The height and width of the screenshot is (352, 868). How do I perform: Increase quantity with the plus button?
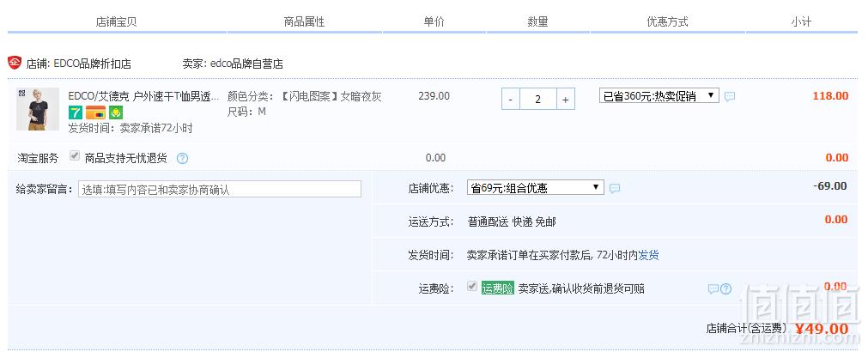pos(565,100)
